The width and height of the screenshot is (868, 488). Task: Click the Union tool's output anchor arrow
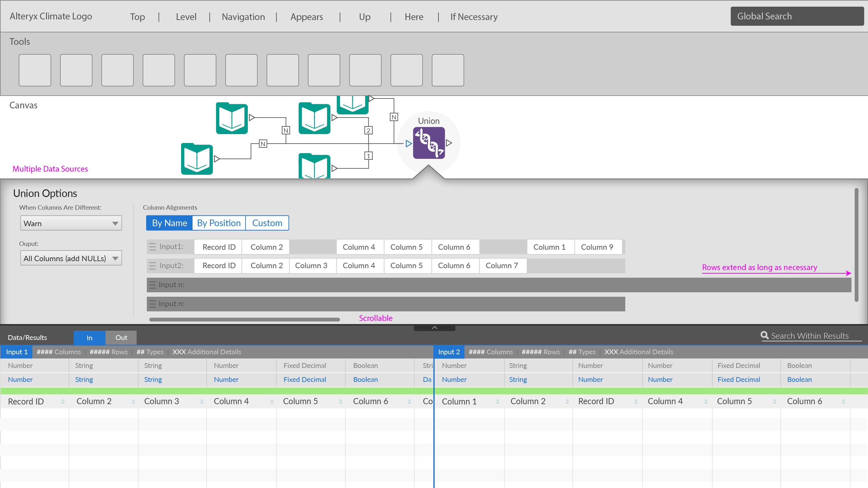(449, 143)
